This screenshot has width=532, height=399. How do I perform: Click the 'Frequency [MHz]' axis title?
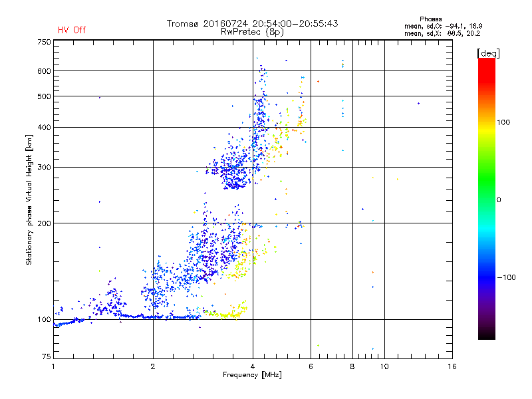[252, 375]
